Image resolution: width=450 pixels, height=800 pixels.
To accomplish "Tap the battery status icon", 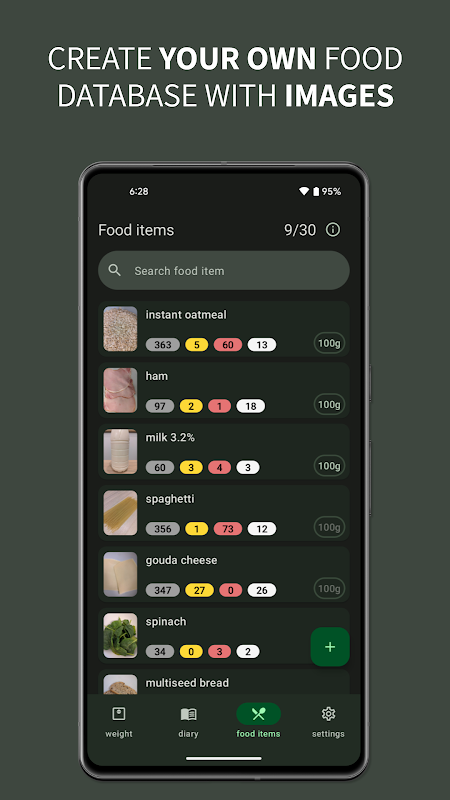I will (316, 191).
